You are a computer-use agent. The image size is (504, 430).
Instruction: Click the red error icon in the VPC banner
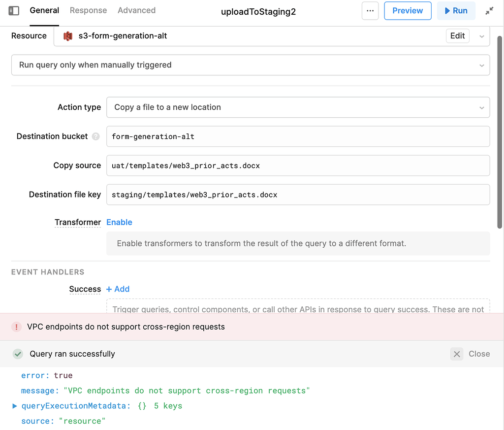pos(16,327)
